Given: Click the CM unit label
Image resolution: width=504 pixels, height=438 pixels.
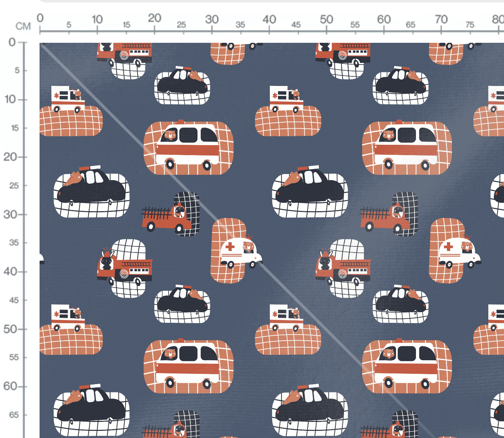Looking at the screenshot, I should click(23, 26).
